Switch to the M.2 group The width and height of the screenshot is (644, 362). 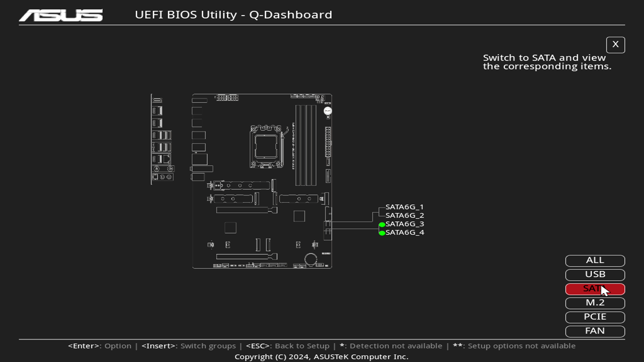coord(595,303)
